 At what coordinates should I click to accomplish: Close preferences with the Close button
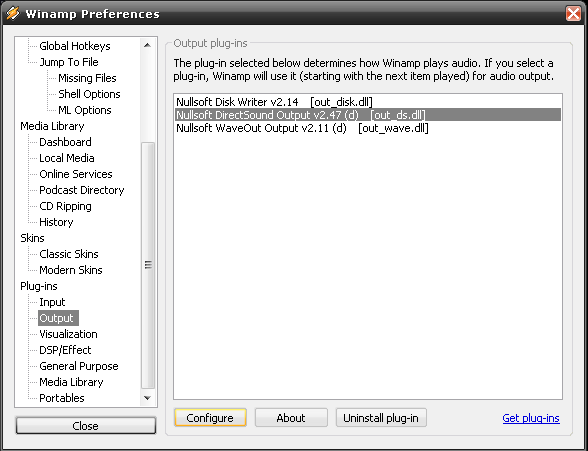click(x=86, y=426)
